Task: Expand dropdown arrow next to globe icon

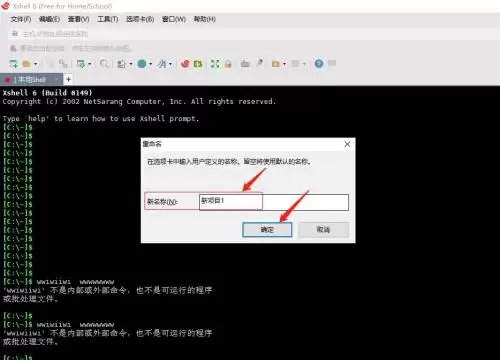Action: 150,64
